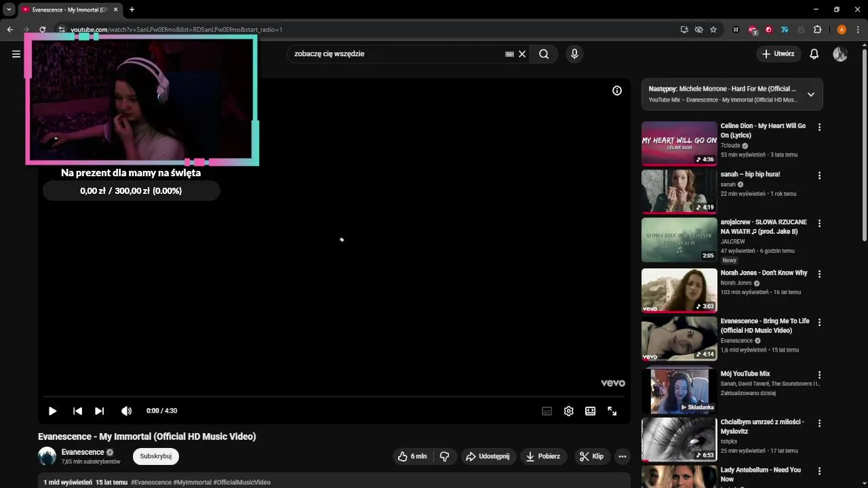868x488 pixels.
Task: Open more actions three-dot menu below video
Action: (x=622, y=456)
